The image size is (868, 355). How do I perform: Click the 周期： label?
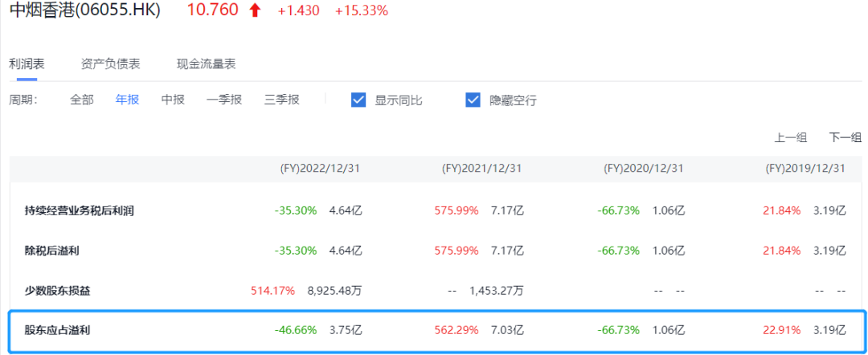coord(23,100)
